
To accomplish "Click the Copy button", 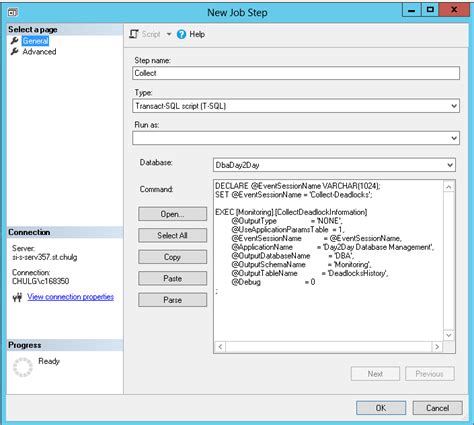I will (172, 257).
